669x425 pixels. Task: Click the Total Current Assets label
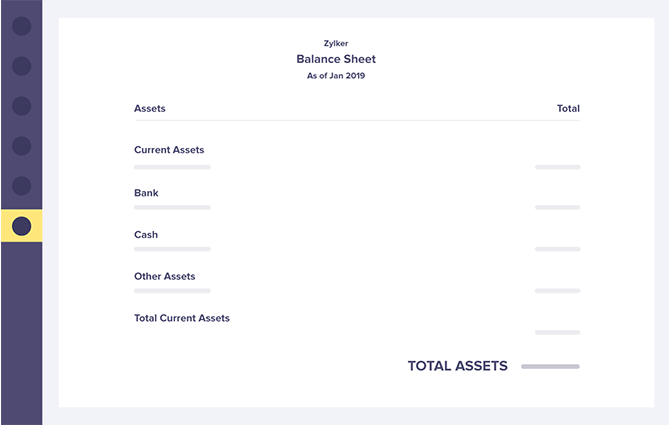pyautogui.click(x=182, y=318)
